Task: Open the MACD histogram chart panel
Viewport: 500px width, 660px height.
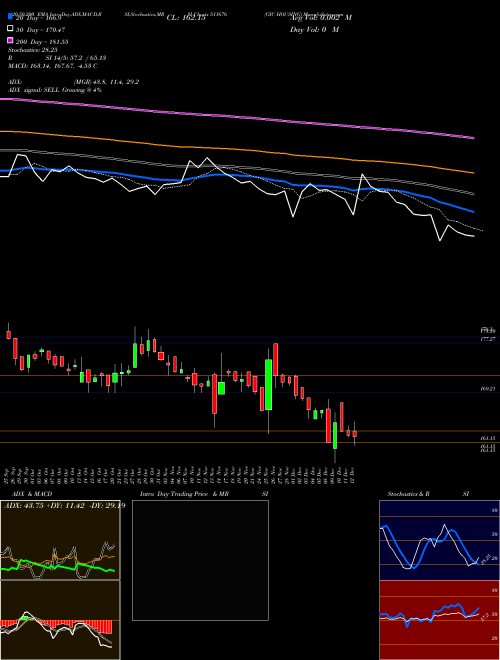Action: click(x=60, y=620)
